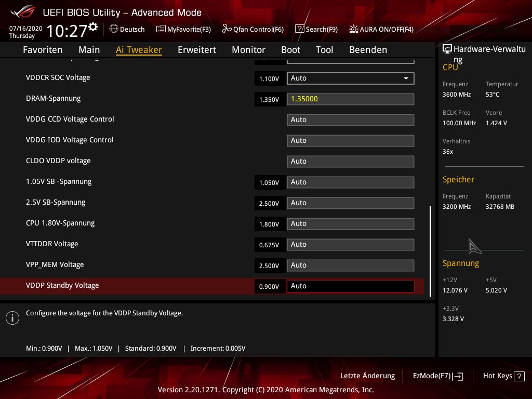Screen dimensions: 532x399
Task: Click the info icon next to the description
Action: [x=12, y=318]
